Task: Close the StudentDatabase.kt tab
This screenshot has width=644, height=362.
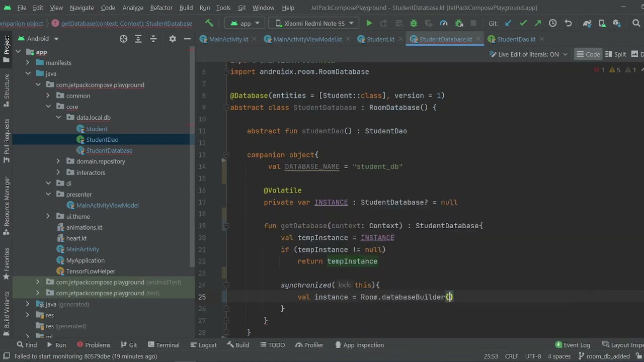Action: pos(478,39)
